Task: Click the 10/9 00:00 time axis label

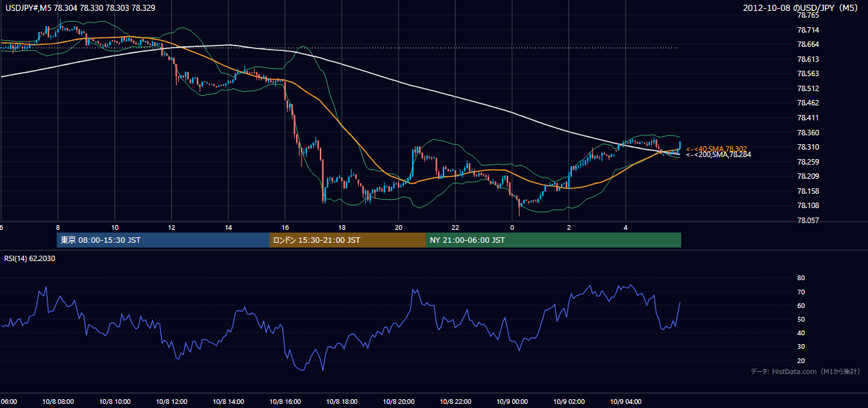Action: pyautogui.click(x=512, y=402)
